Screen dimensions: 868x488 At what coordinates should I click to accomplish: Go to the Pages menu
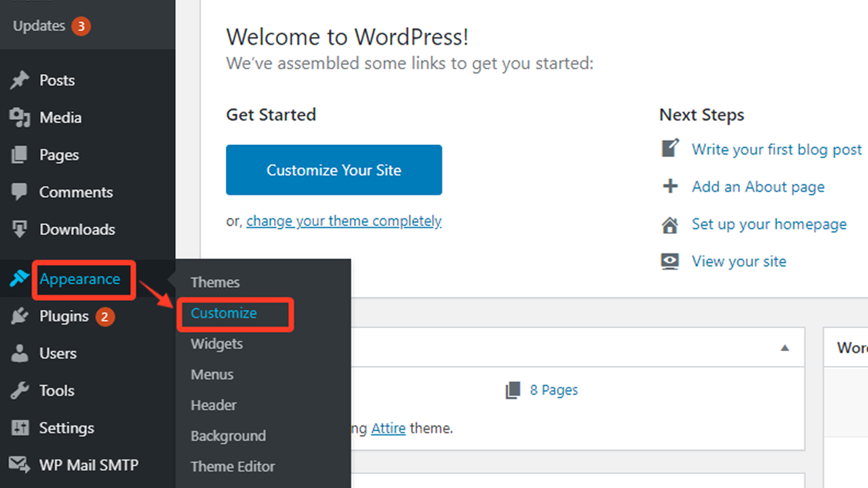coord(59,155)
